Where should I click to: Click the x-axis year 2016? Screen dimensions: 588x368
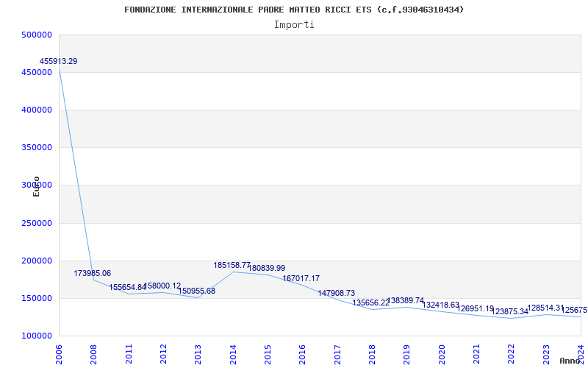click(x=303, y=354)
